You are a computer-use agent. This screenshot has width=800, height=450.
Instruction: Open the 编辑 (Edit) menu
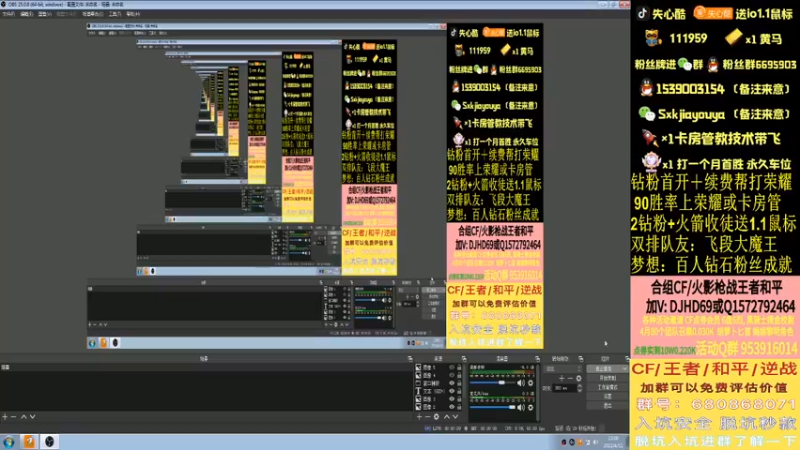(27, 14)
